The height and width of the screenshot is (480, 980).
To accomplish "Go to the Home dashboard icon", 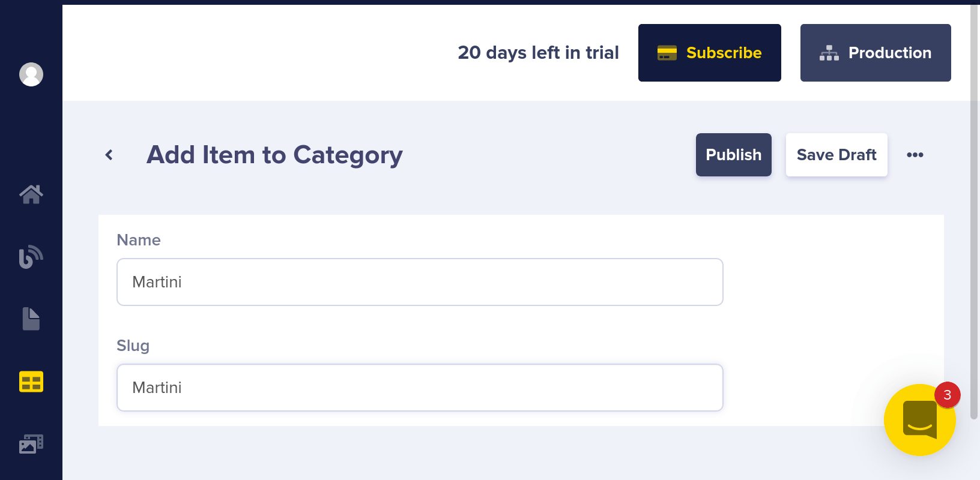I will coord(31,194).
